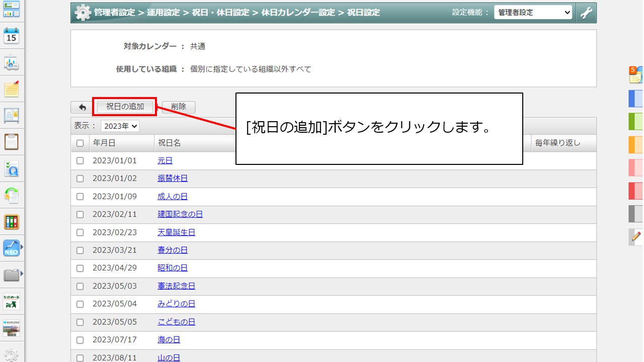Open the 春分の日 holiday link

click(x=173, y=250)
